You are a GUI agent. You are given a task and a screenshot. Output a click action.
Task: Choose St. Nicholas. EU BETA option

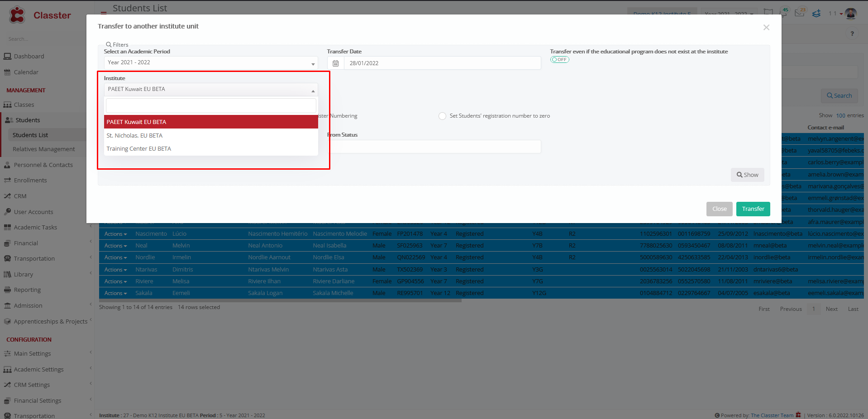211,135
